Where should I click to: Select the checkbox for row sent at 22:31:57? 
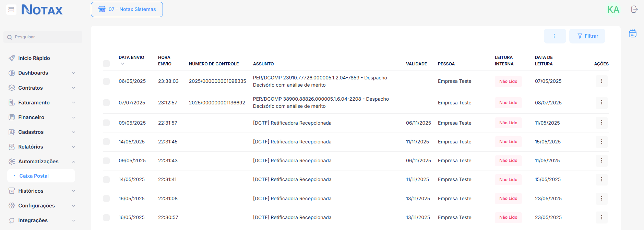click(x=106, y=123)
